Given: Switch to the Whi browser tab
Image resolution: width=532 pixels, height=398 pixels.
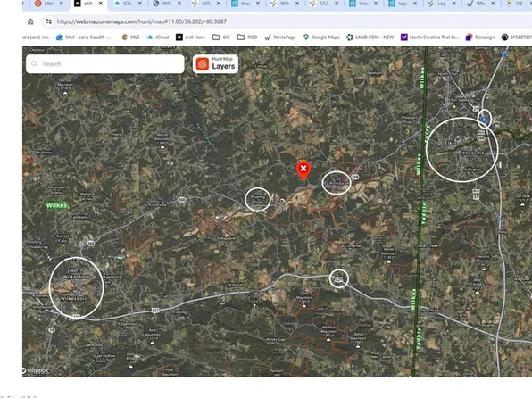Looking at the screenshot, I should (x=480, y=4).
